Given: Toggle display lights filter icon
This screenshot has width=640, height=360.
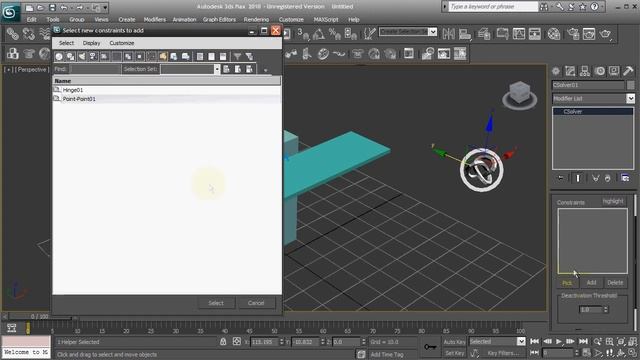Looking at the screenshot, I should click(x=82, y=56).
